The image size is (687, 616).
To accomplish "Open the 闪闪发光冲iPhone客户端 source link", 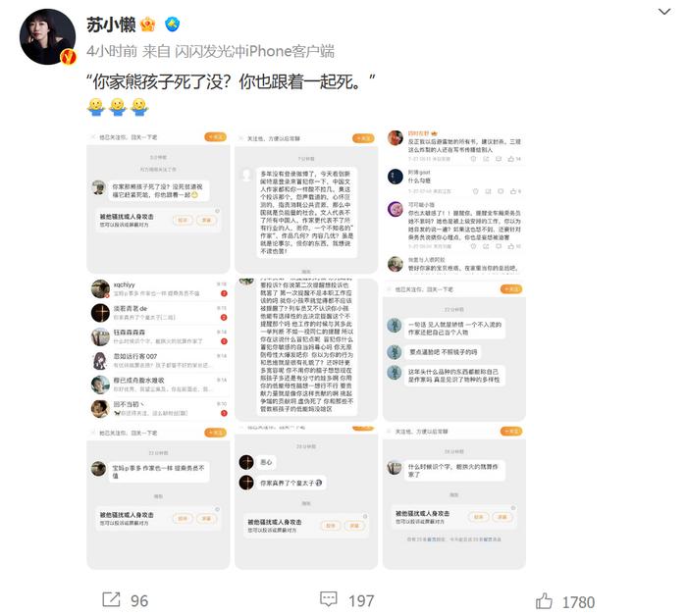I will 254,51.
